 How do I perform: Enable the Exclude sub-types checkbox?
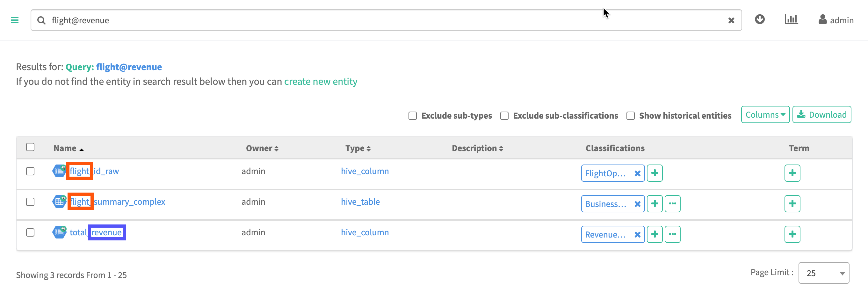(412, 116)
